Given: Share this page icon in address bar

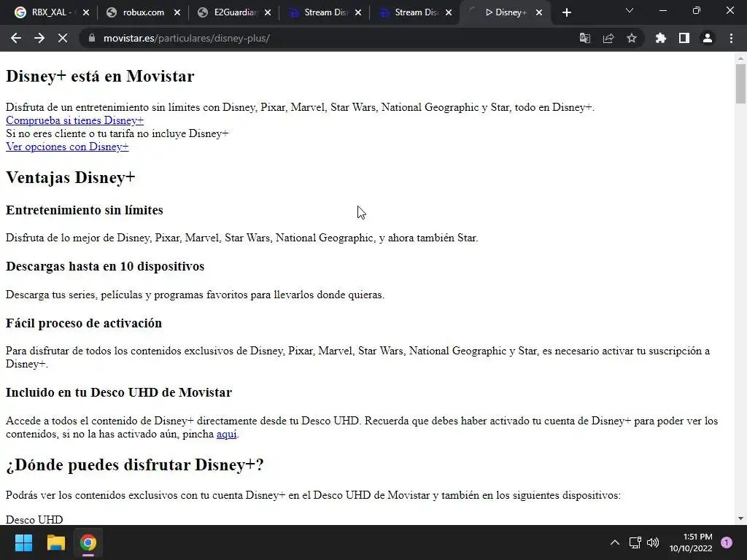Looking at the screenshot, I should 608,38.
